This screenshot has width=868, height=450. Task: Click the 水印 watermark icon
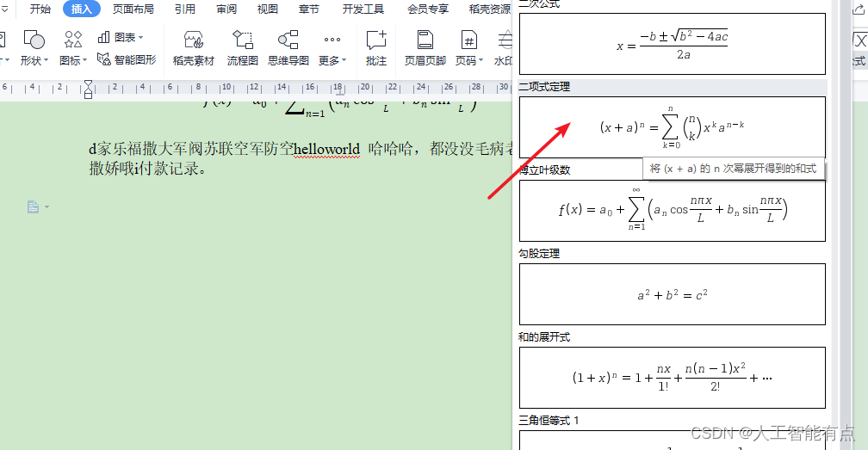[x=505, y=40]
